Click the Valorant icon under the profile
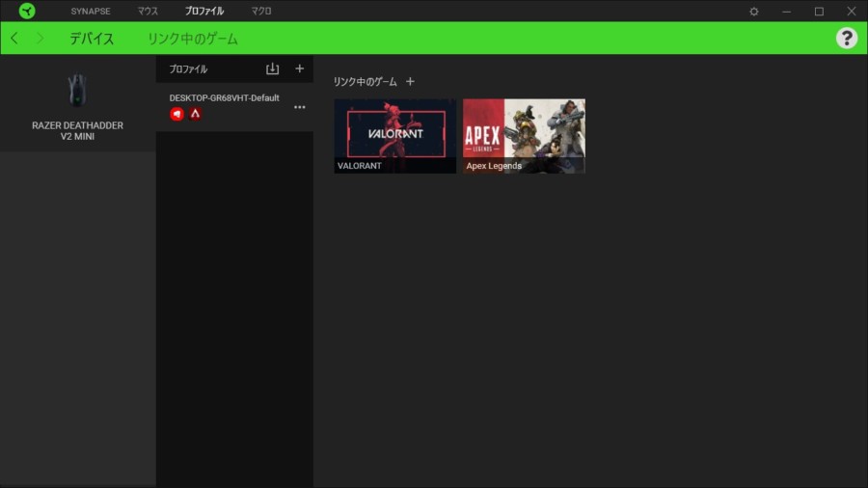 click(x=176, y=114)
